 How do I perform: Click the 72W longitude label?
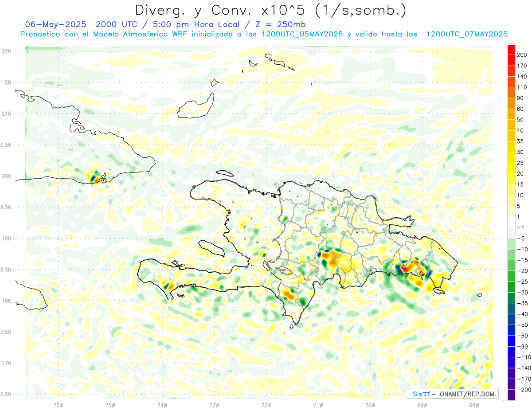pyautogui.click(x=266, y=405)
